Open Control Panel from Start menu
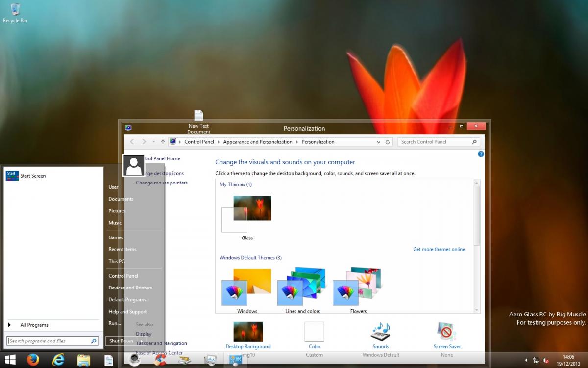This screenshot has width=588, height=368. (x=123, y=276)
